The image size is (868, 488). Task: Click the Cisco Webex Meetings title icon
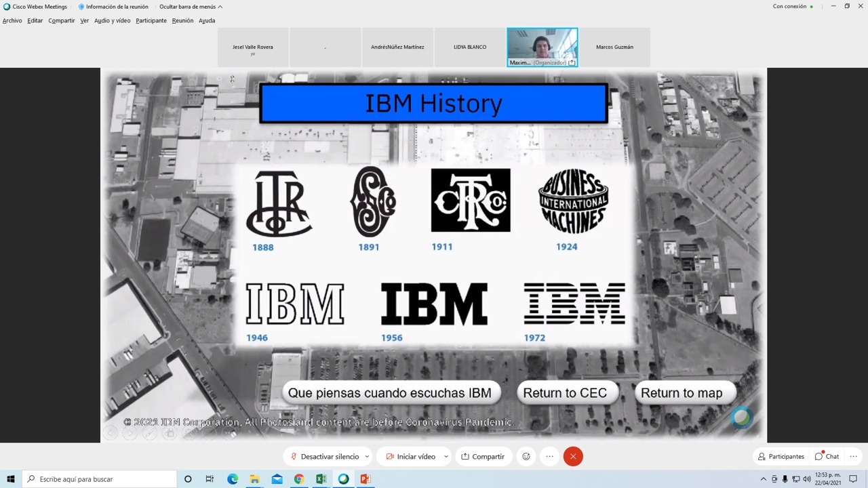[x=7, y=7]
